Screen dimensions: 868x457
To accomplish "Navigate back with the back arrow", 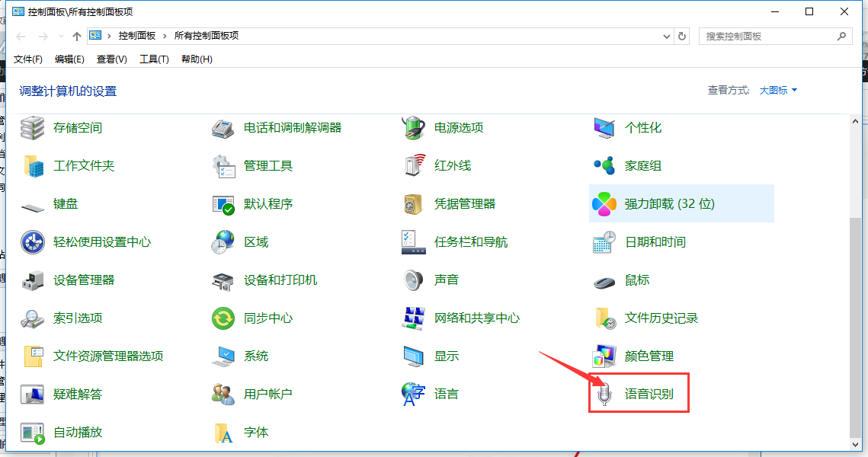I will click(x=21, y=36).
